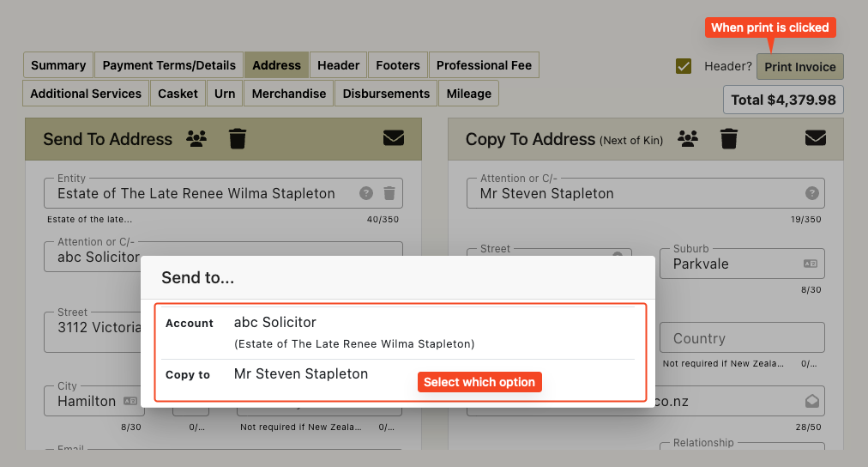Click the "Send to..." dialog title
This screenshot has width=868, height=467.
[197, 277]
